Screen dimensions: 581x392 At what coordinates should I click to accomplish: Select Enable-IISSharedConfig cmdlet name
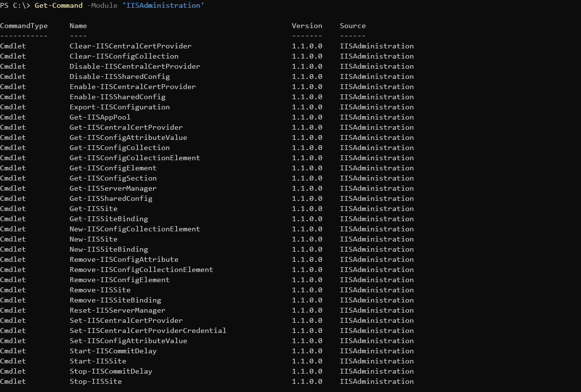click(118, 97)
